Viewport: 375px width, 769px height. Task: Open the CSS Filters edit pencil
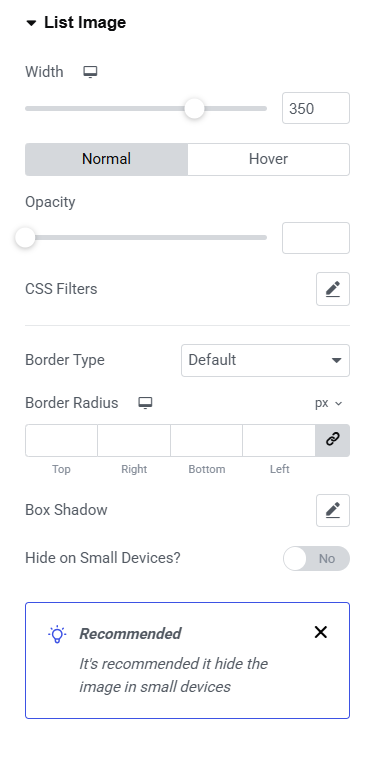click(x=333, y=289)
